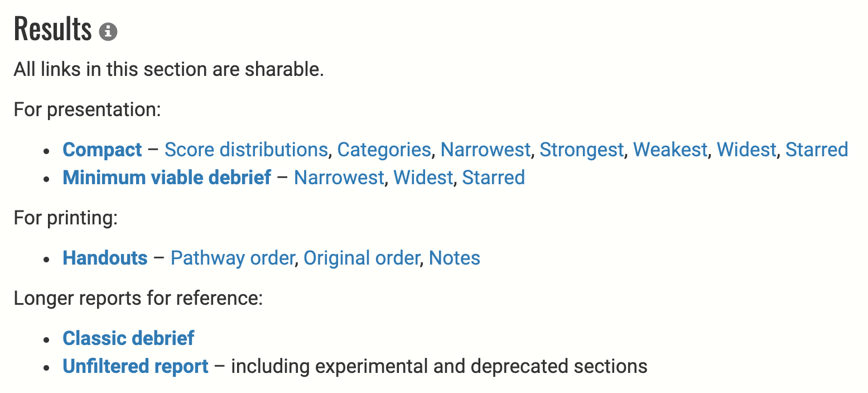Select Widest in the Compact row
The height and width of the screenshot is (393, 868).
(x=746, y=150)
